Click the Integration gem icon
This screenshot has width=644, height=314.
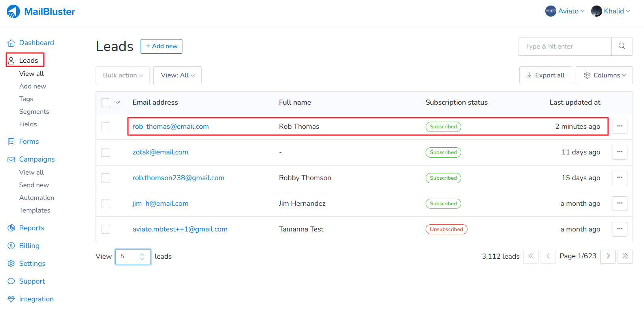pos(11,299)
